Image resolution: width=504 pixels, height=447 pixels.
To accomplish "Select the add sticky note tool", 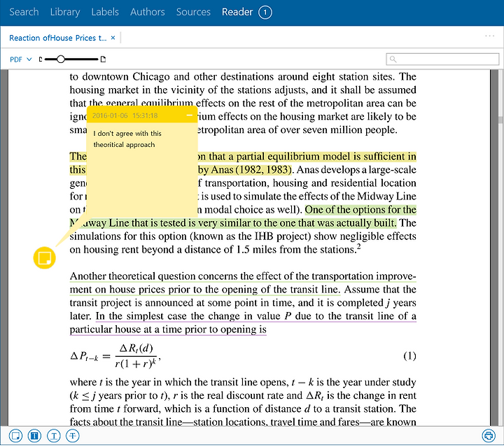I will pos(15,436).
